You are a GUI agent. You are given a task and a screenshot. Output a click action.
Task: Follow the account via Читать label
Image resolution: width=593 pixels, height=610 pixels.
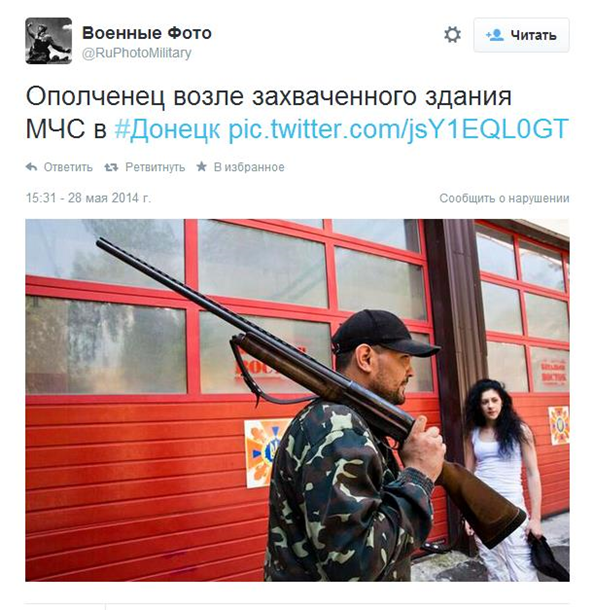(x=533, y=35)
